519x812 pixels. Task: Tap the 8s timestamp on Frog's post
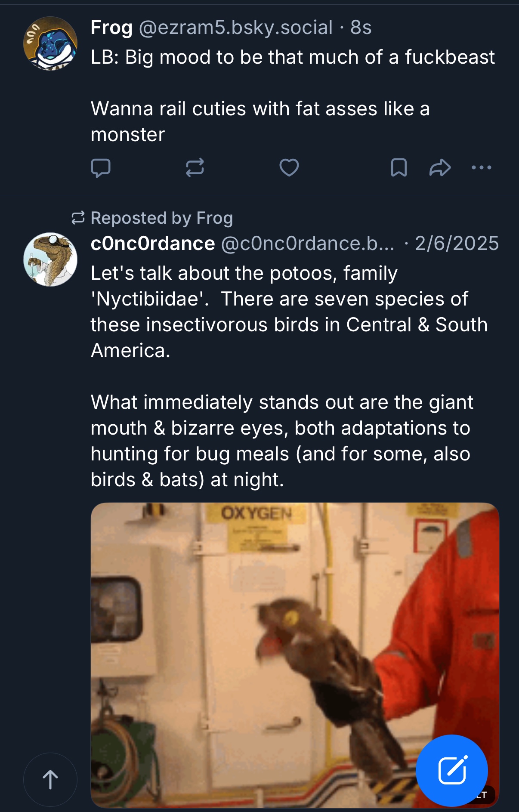(361, 28)
